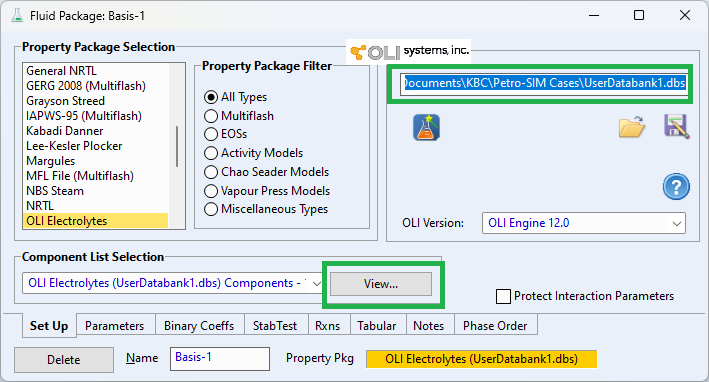Image resolution: width=709 pixels, height=382 pixels.
Task: Click the OLI Systems logo
Action: (x=409, y=51)
